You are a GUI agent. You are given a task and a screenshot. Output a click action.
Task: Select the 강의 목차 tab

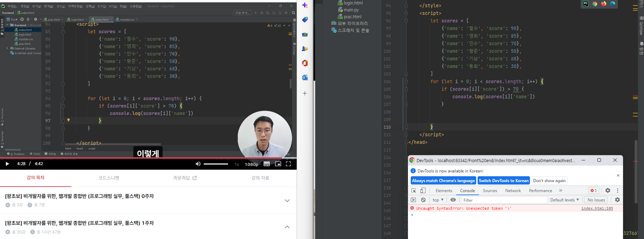pyautogui.click(x=35, y=178)
